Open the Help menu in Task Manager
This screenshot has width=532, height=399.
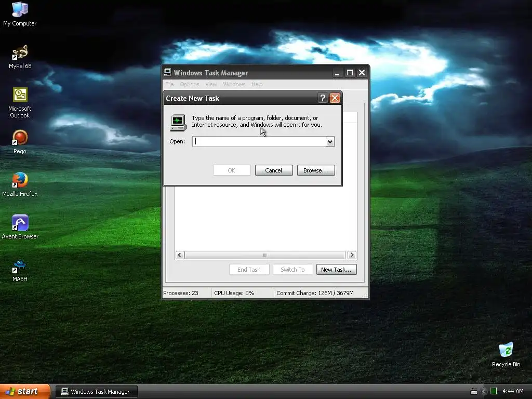click(x=257, y=84)
